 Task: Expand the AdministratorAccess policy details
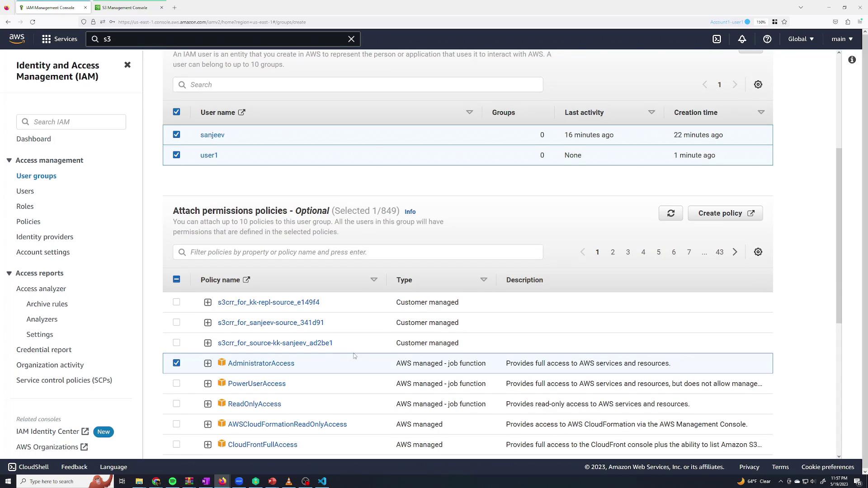(x=208, y=363)
